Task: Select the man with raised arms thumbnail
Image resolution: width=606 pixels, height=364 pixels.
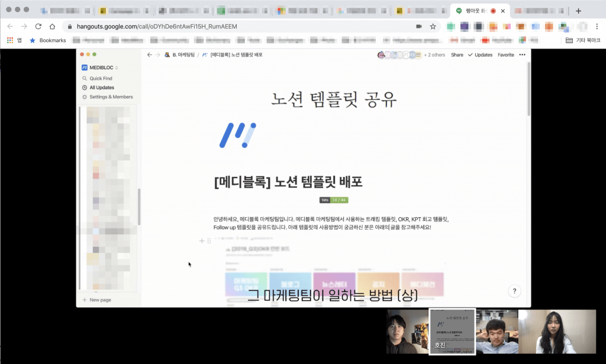Action: click(497, 331)
